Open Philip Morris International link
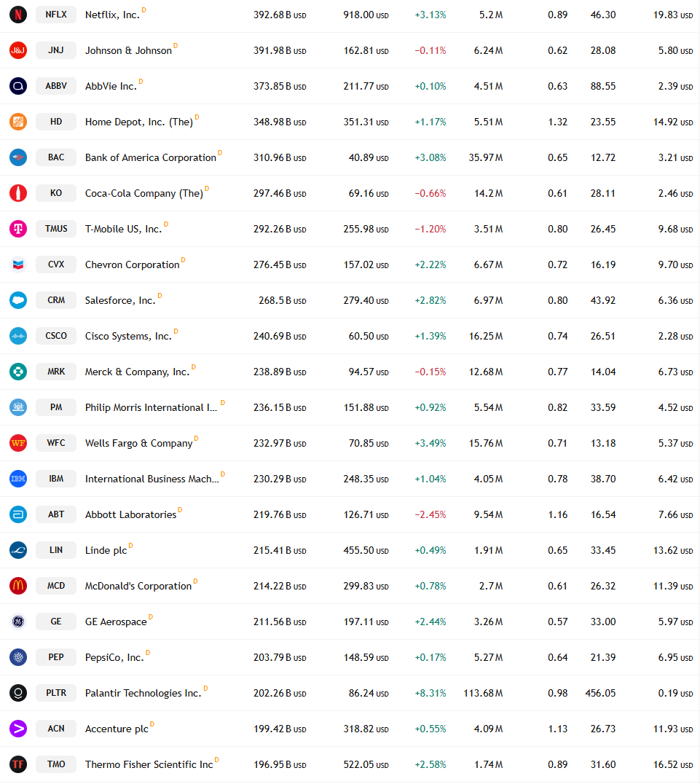This screenshot has width=700, height=784. pyautogui.click(x=151, y=407)
